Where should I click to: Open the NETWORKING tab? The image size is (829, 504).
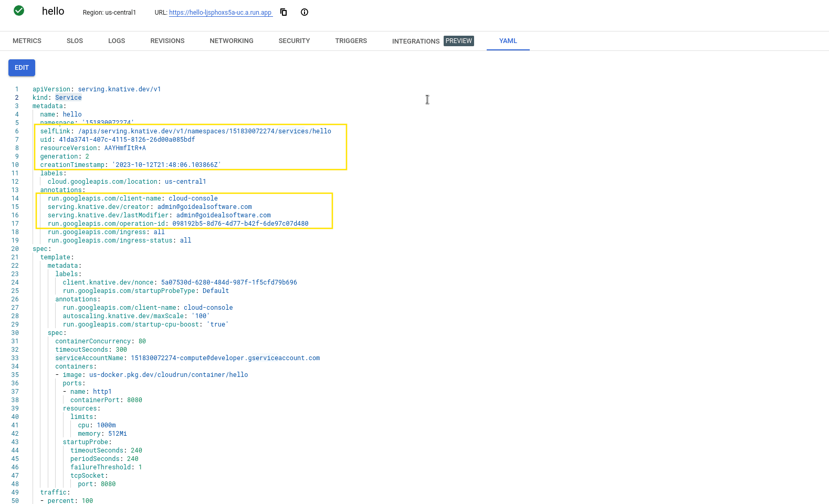coord(232,41)
